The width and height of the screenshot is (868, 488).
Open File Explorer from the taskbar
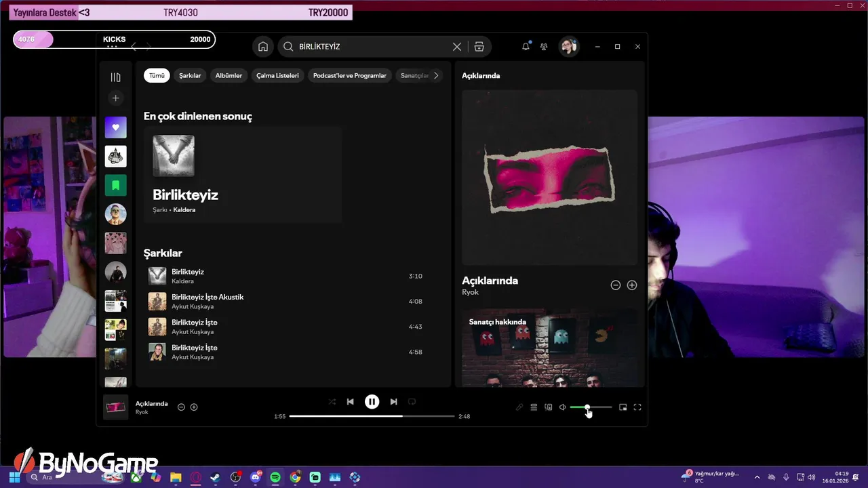tap(176, 477)
